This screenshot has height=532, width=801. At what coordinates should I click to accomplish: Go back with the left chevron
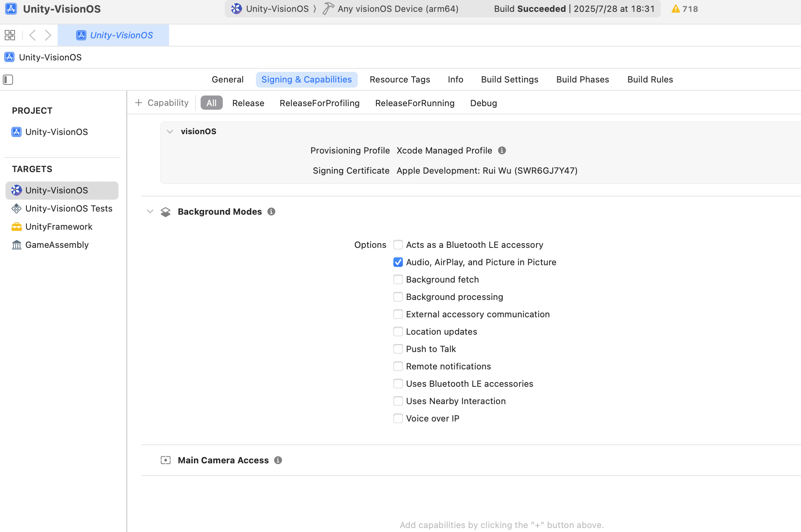pos(33,35)
